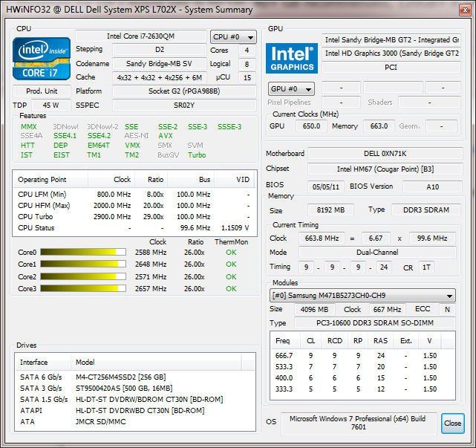Close the System Summary window via title bar X

pyautogui.click(x=465, y=10)
